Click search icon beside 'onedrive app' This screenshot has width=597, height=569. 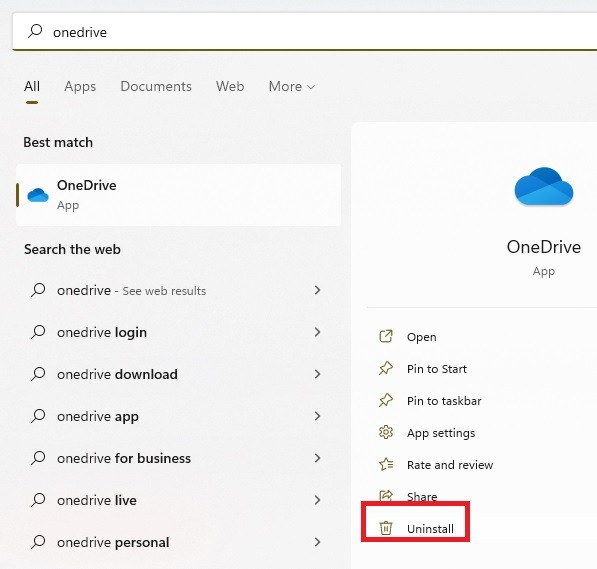pyautogui.click(x=38, y=416)
